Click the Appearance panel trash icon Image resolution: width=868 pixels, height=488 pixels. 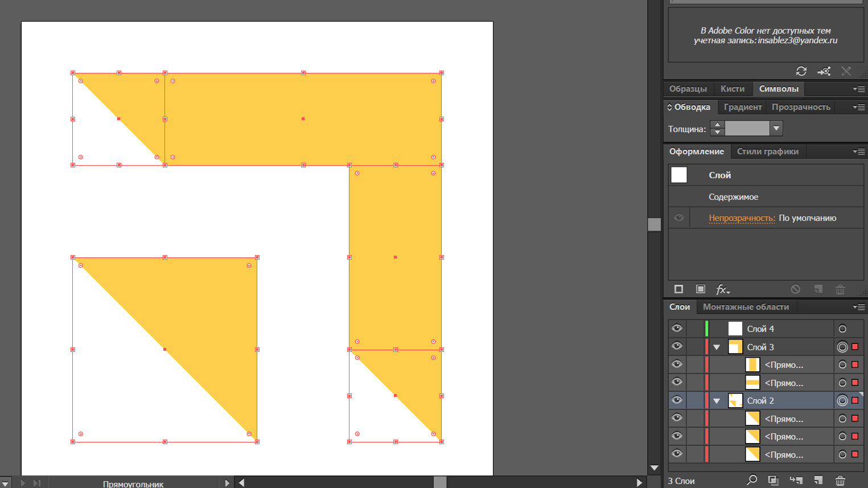click(x=840, y=289)
